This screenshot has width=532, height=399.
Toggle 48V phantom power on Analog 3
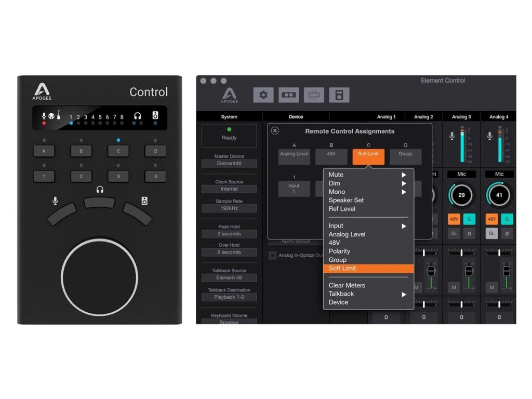454,219
